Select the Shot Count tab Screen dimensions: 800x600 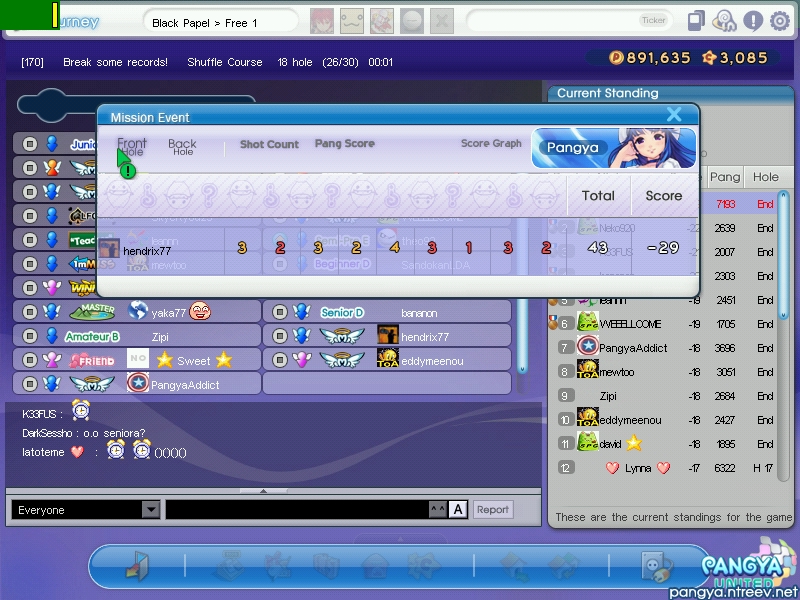pos(269,144)
